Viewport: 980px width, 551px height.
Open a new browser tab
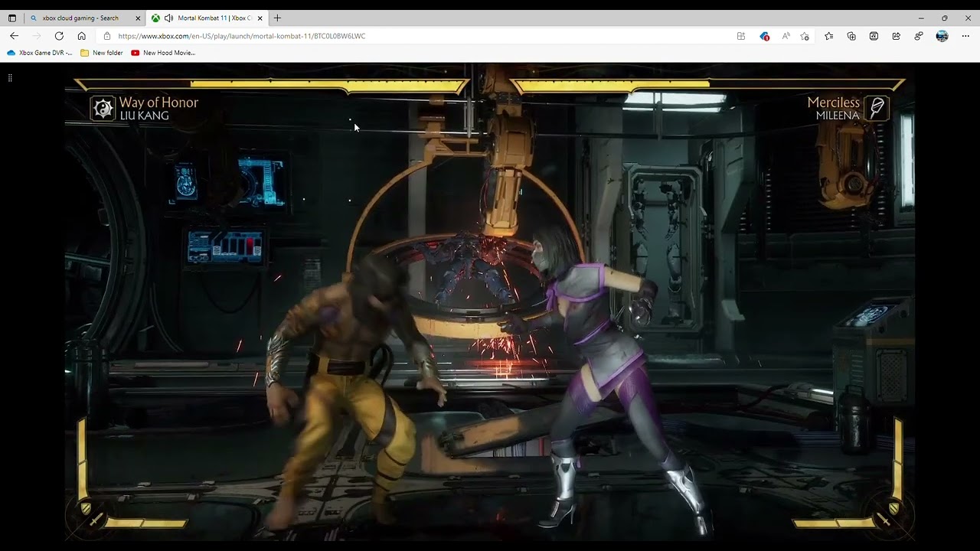(x=277, y=18)
